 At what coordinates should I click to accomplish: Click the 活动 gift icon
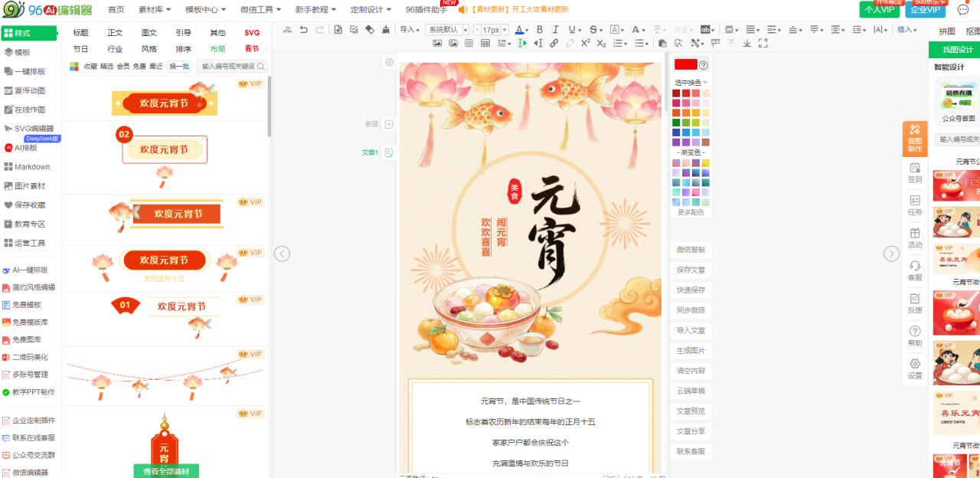(x=915, y=237)
